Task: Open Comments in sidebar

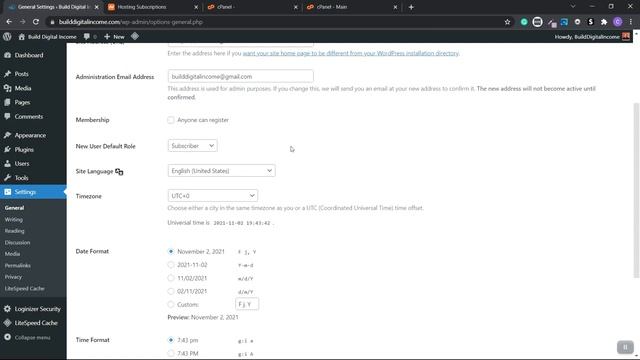Action: tap(29, 117)
